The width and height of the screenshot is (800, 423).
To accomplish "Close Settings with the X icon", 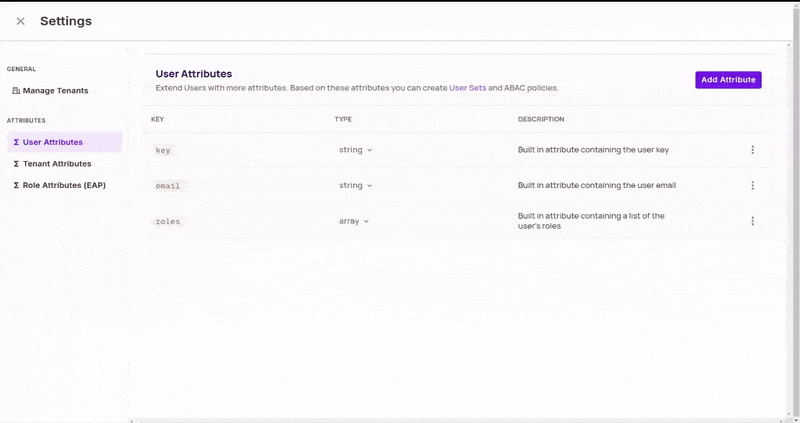I will [20, 21].
